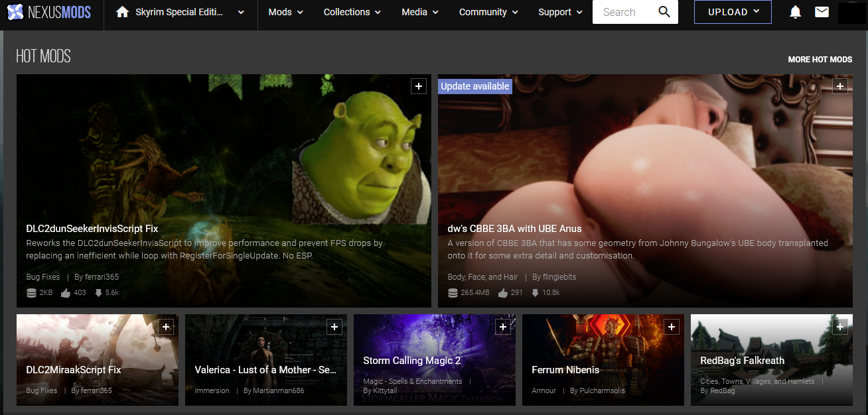The image size is (868, 415).
Task: Focus the Search input field
Action: tap(623, 12)
